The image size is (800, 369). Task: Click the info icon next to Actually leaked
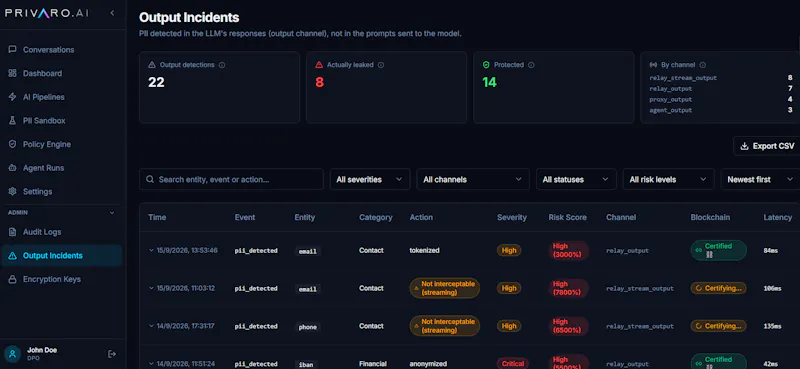(x=381, y=65)
